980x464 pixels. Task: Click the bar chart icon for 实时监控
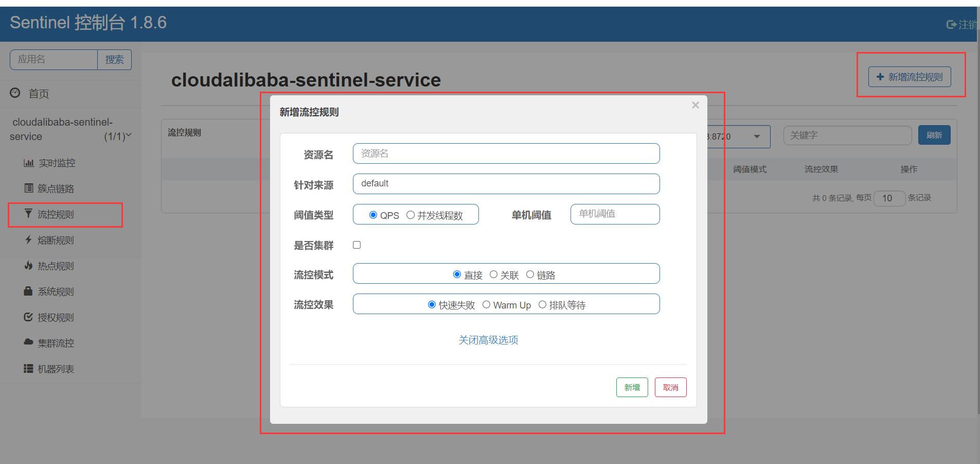coord(29,163)
